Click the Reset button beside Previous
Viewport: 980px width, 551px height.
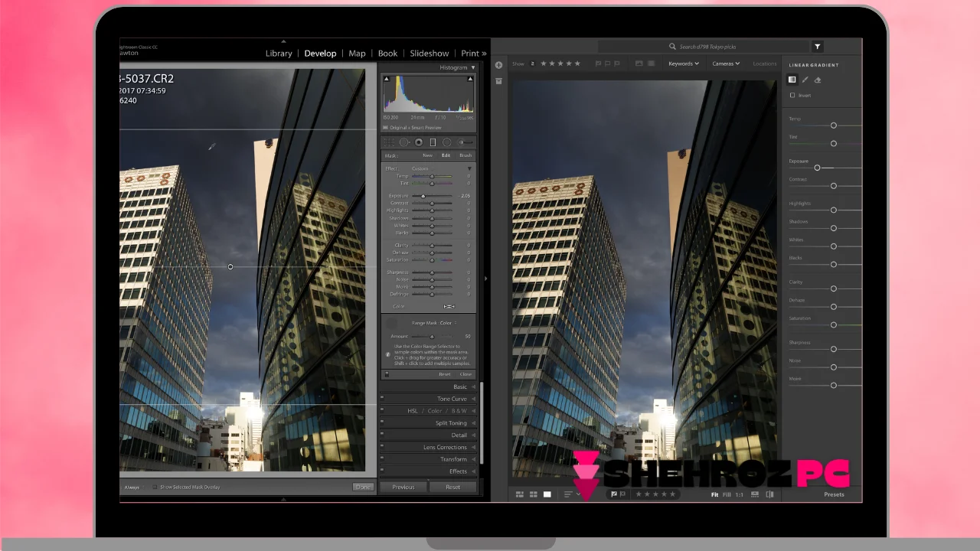click(x=452, y=487)
